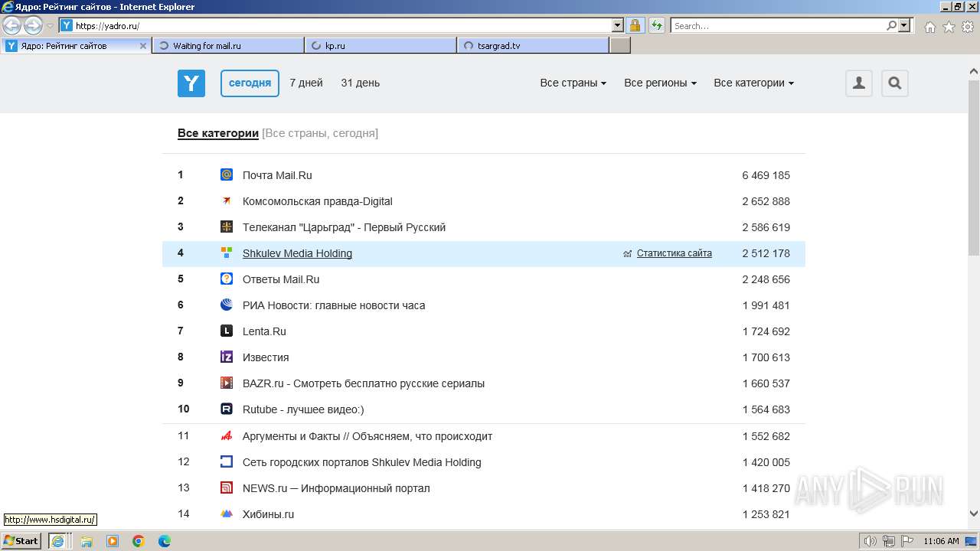Select the сегодня period tab
The height and width of the screenshot is (551, 980).
click(250, 83)
